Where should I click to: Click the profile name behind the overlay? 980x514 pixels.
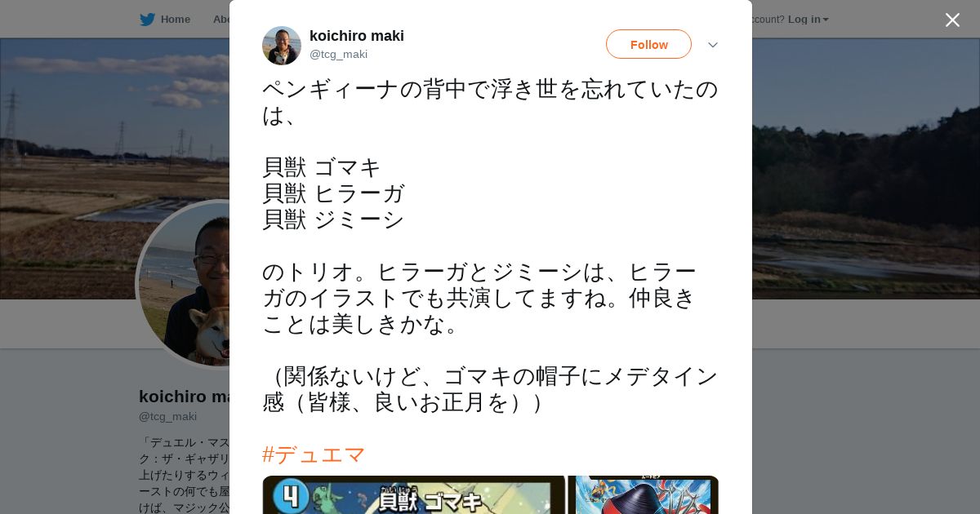[184, 397]
